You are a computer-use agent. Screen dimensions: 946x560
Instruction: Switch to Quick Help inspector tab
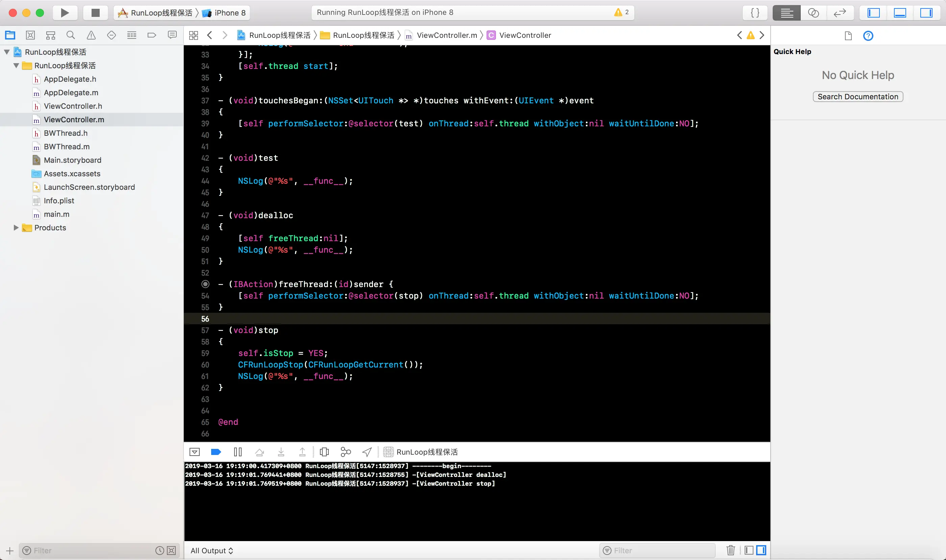(868, 36)
